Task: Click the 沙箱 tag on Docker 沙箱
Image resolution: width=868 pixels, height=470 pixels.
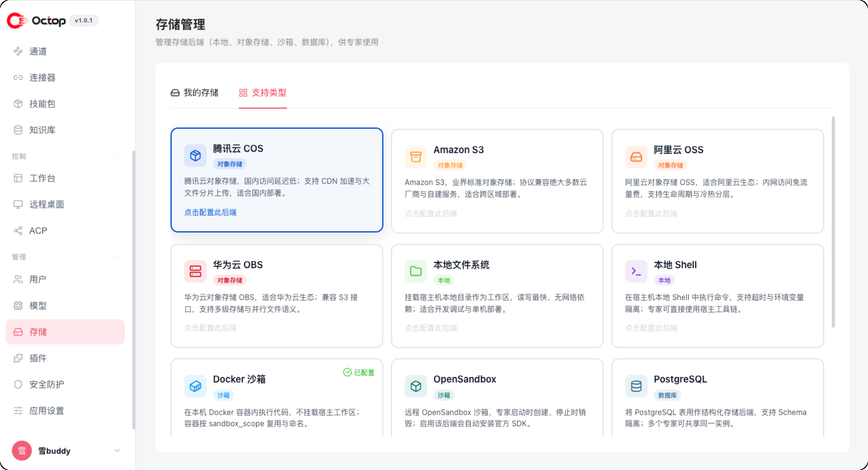Action: coord(224,395)
